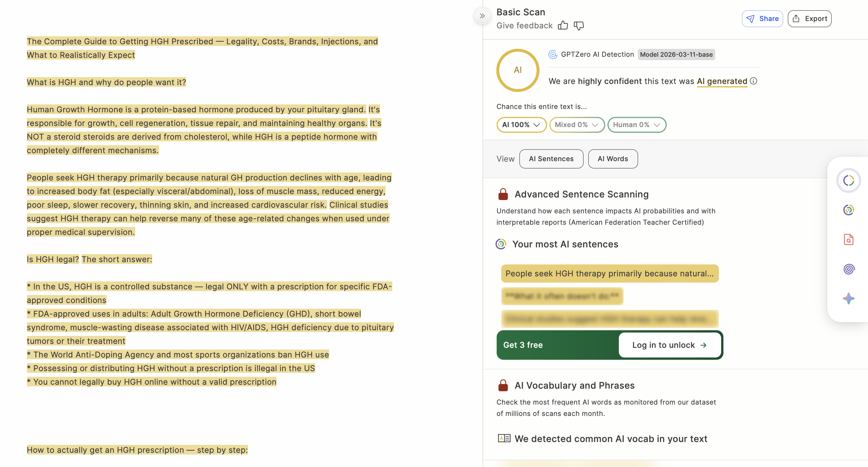Expand the Human 0% dropdown
868x467 pixels.
[636, 125]
